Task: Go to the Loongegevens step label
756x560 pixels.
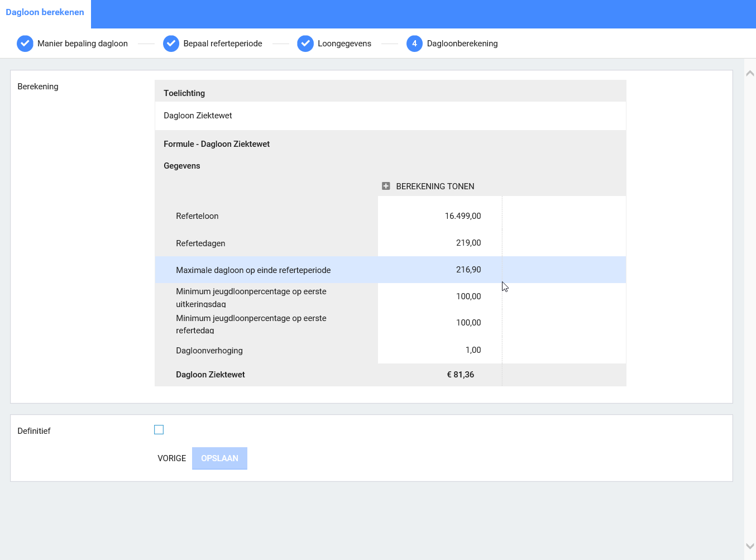Action: pos(344,44)
